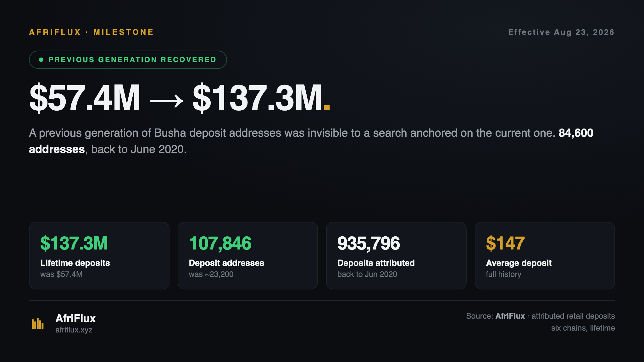This screenshot has width=644, height=362.
Task: Select the Average deposit label
Action: coord(519,263)
